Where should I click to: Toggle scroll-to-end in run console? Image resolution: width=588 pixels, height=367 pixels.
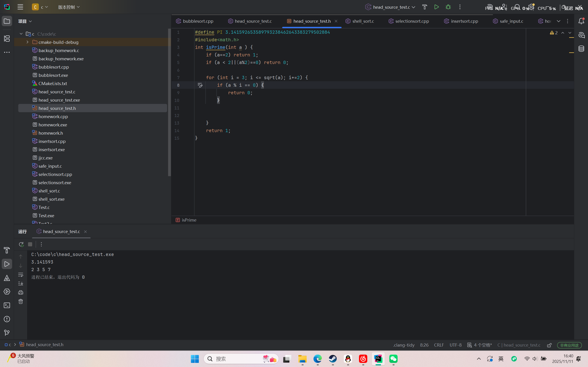coord(21,284)
